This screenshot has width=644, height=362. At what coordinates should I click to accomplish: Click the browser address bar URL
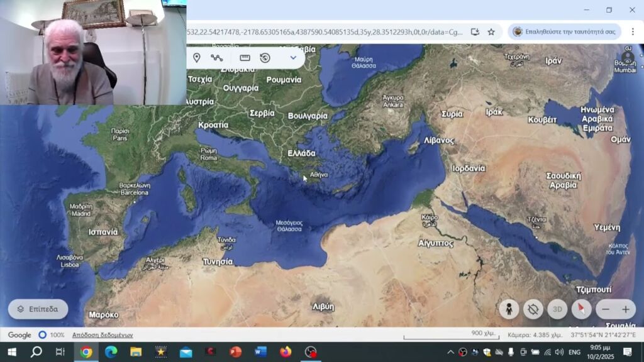[x=325, y=32]
